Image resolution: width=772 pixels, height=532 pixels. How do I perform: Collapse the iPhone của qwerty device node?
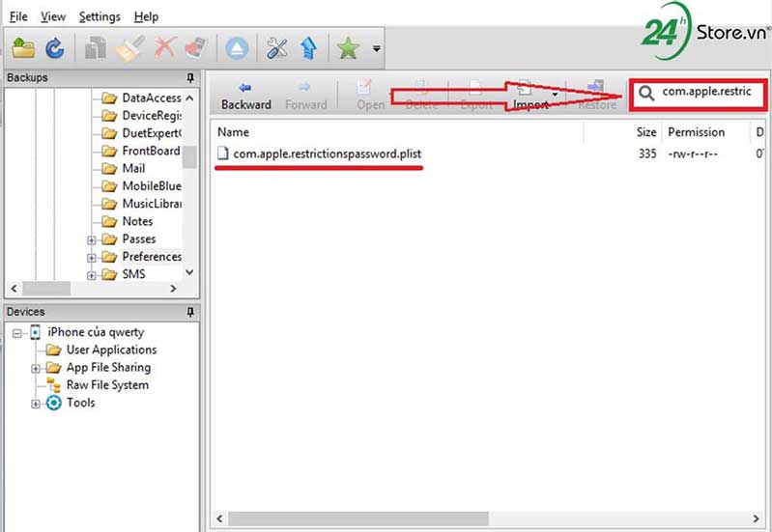(x=17, y=334)
